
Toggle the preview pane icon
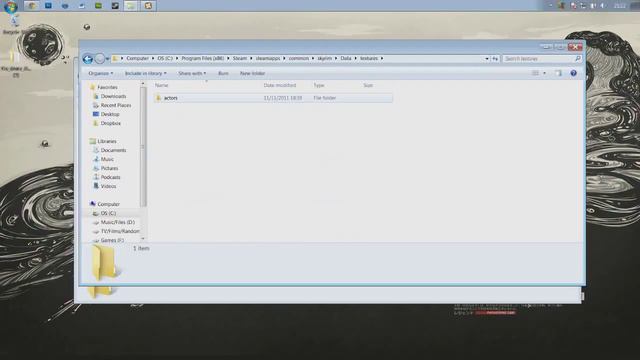pos(558,73)
